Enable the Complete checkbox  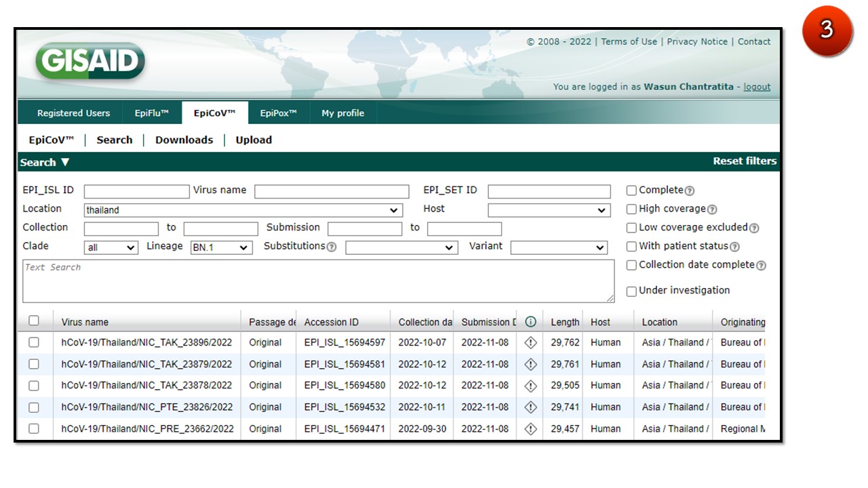coord(631,190)
